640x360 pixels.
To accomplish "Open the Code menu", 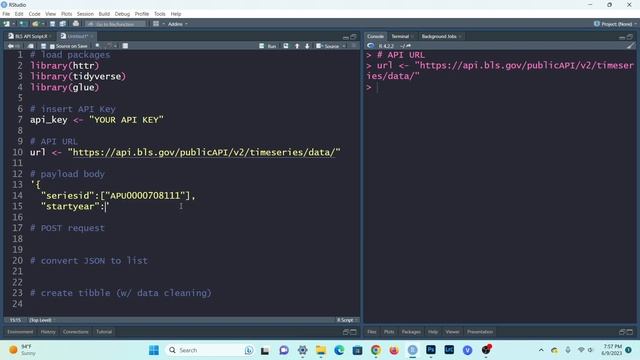I will coord(34,14).
